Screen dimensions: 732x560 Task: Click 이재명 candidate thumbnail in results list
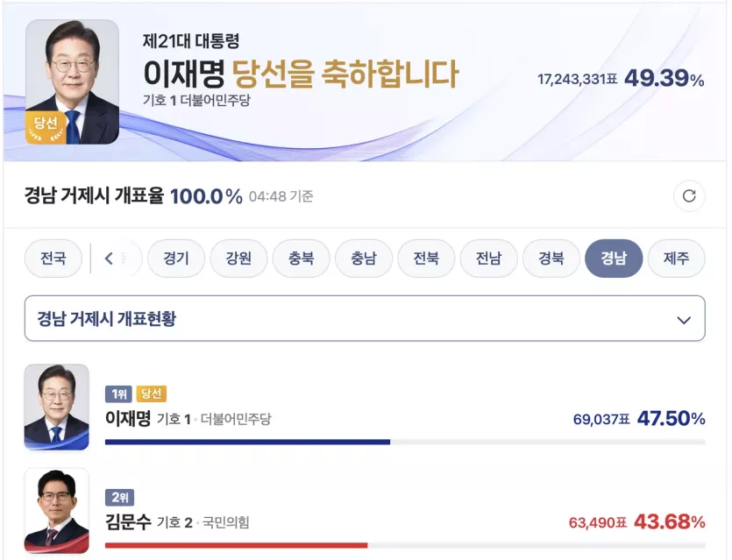click(x=56, y=407)
